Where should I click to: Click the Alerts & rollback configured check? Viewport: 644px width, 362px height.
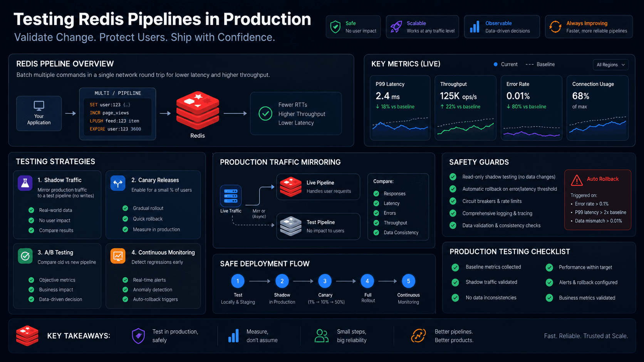[550, 282]
